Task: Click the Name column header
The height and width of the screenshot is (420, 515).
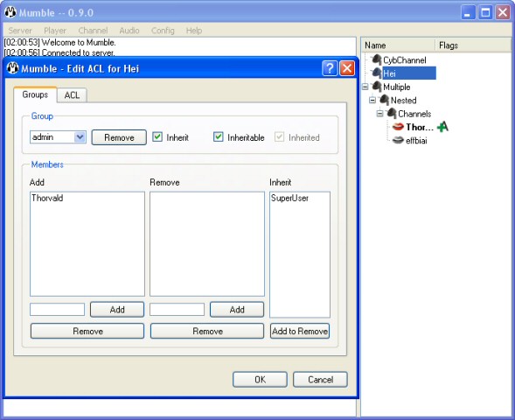Action: point(398,45)
